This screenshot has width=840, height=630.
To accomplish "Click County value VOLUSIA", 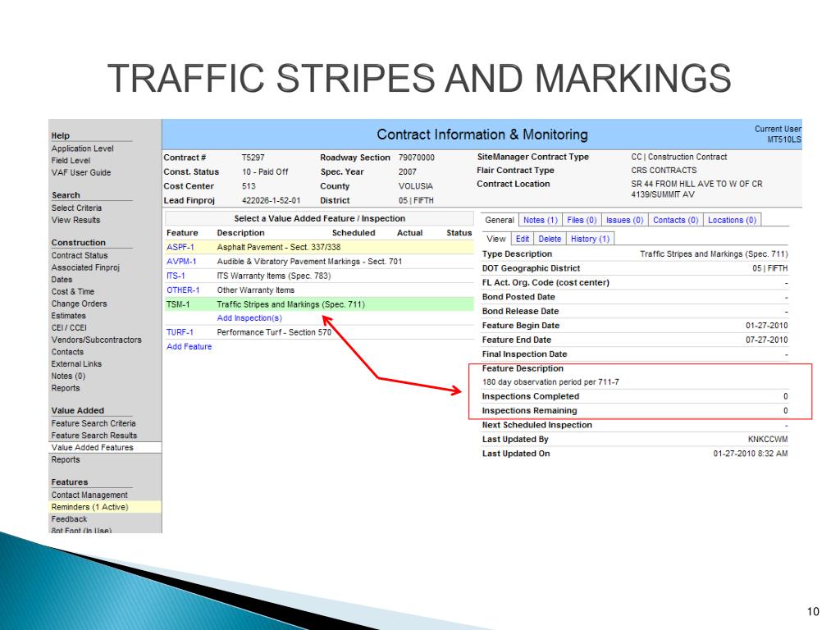I will pyautogui.click(x=416, y=186).
